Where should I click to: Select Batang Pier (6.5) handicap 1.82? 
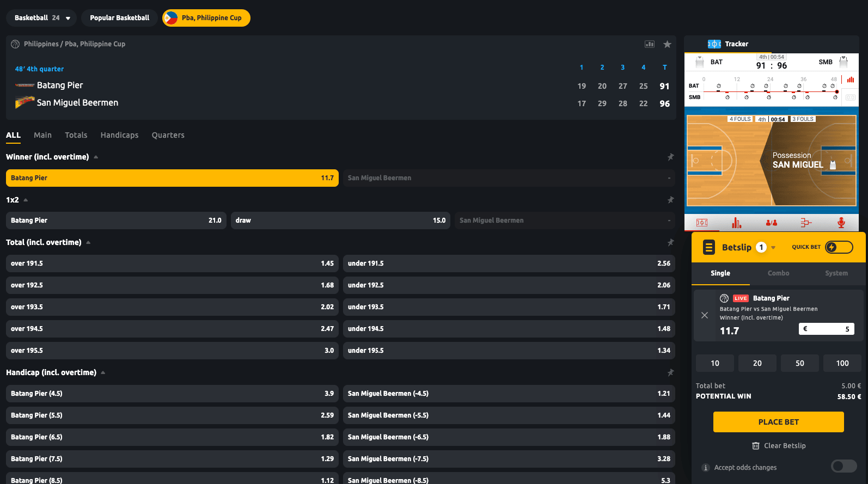pyautogui.click(x=172, y=437)
